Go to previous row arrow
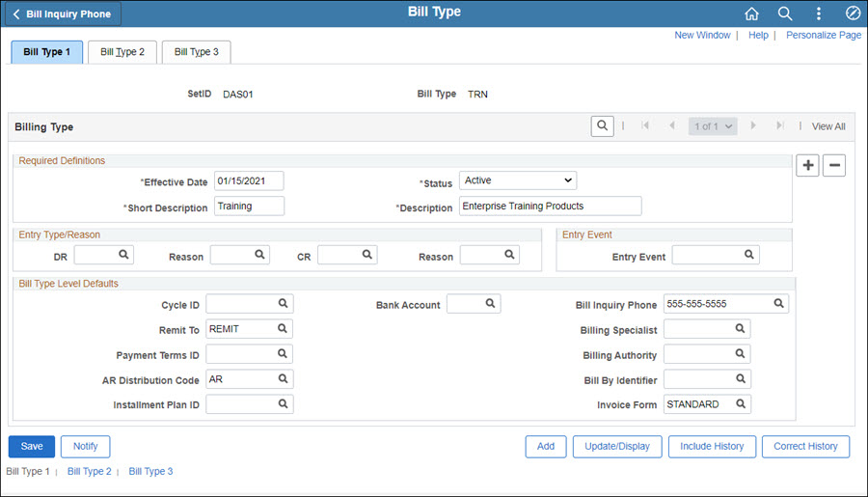Image resolution: width=868 pixels, height=497 pixels. 672,125
